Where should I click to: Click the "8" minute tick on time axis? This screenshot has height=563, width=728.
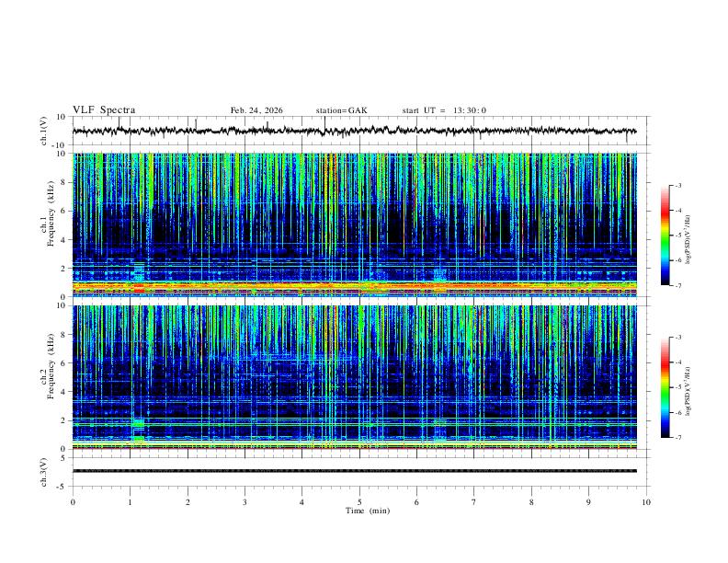coord(531,502)
